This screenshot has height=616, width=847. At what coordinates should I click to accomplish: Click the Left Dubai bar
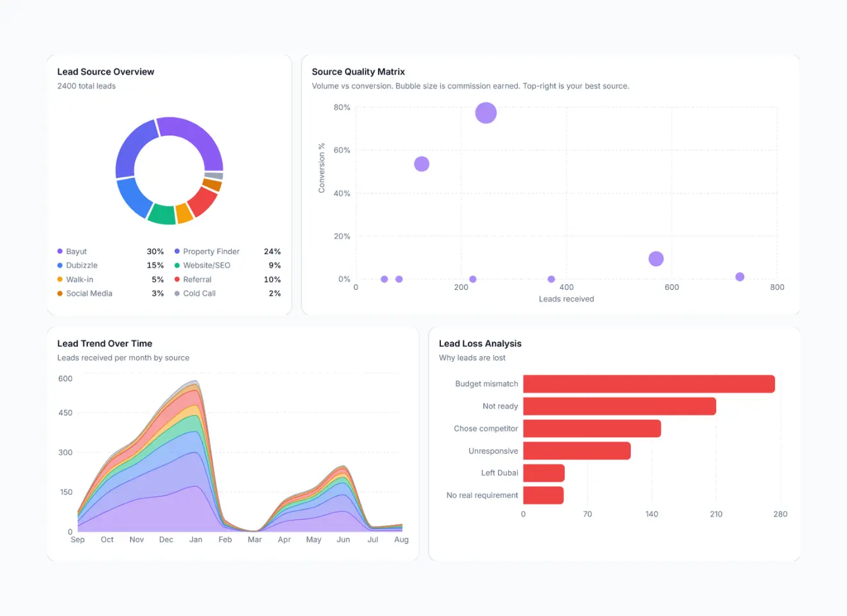coord(543,473)
